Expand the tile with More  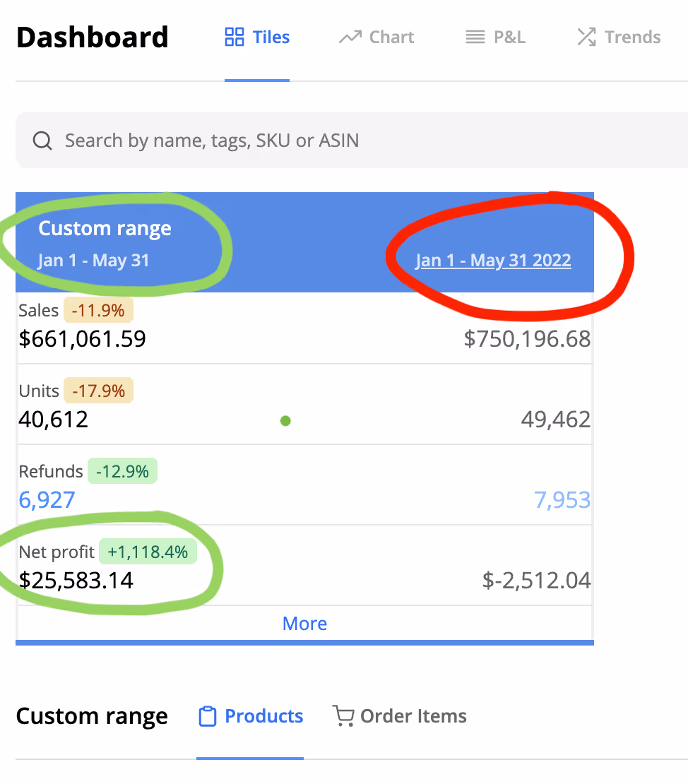[x=304, y=624]
